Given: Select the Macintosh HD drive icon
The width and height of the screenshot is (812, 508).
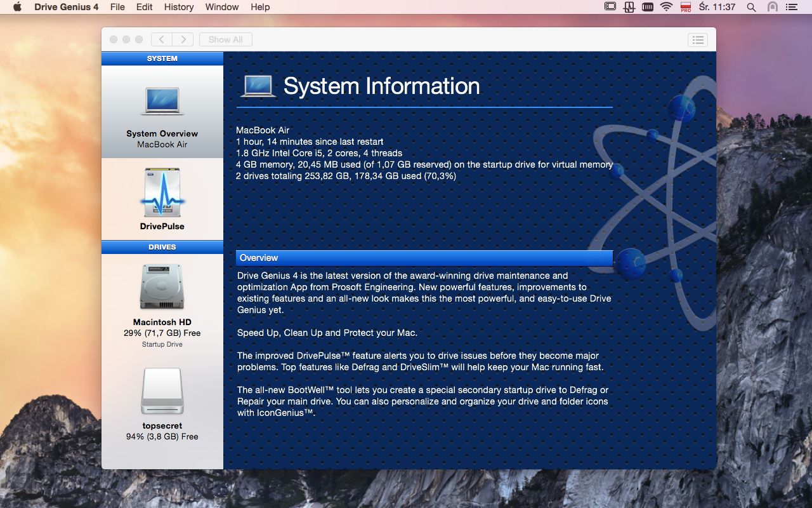Looking at the screenshot, I should pyautogui.click(x=162, y=287).
